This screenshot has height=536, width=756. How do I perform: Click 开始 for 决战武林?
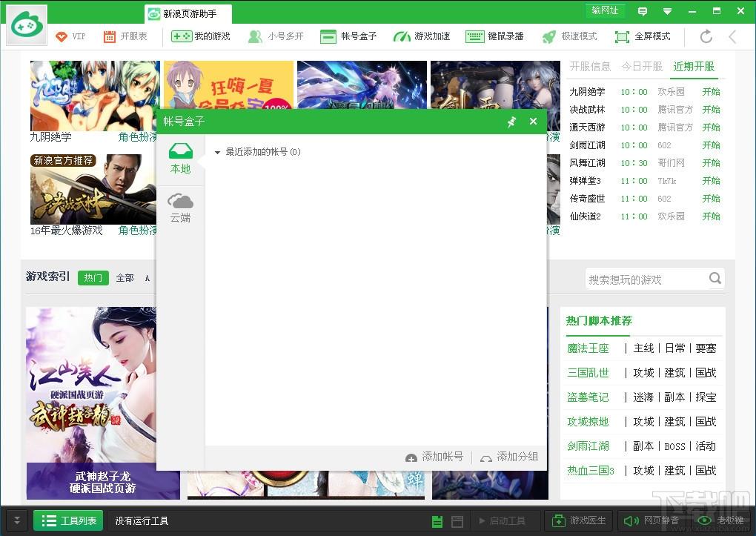(712, 110)
